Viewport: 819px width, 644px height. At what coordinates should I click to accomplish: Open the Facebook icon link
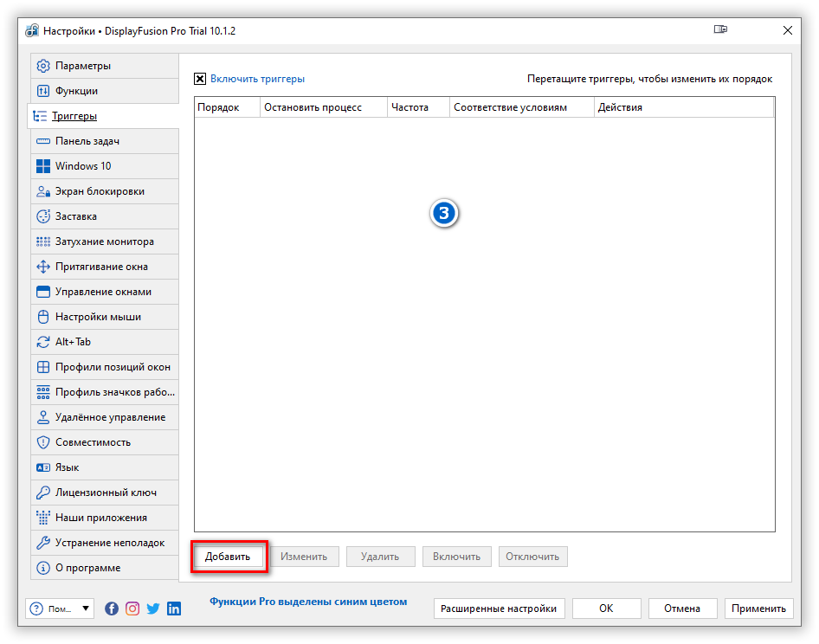point(112,609)
